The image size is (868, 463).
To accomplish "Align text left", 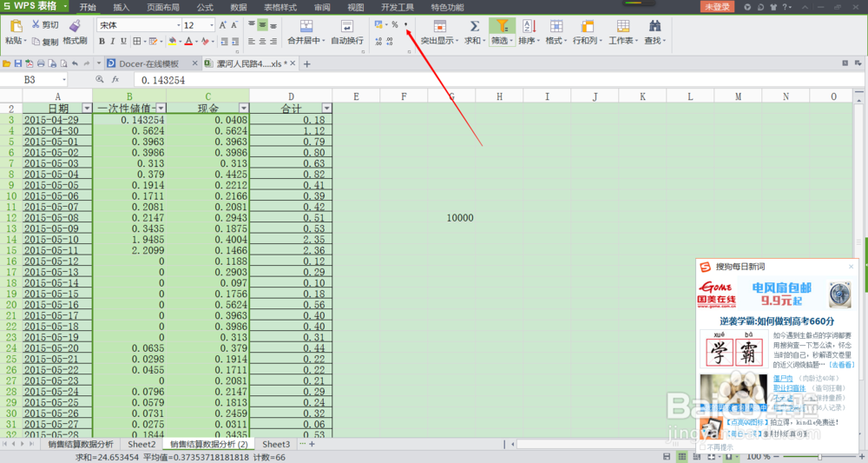I will [252, 42].
